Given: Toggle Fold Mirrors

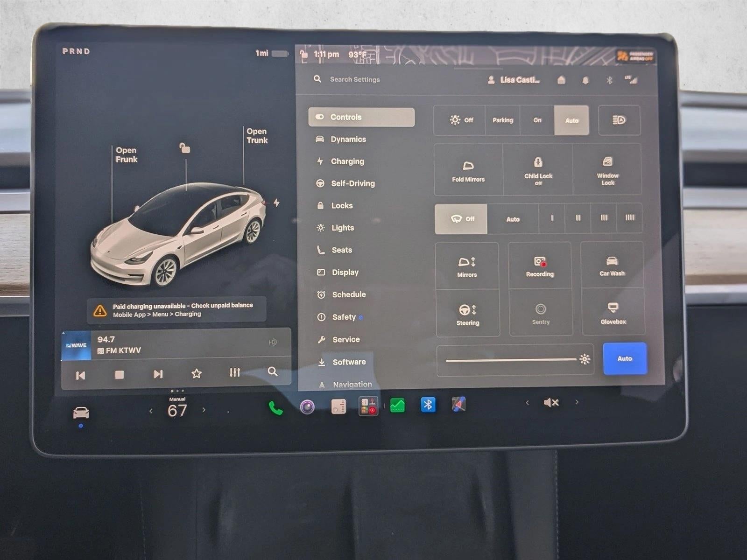Looking at the screenshot, I should pos(468,170).
